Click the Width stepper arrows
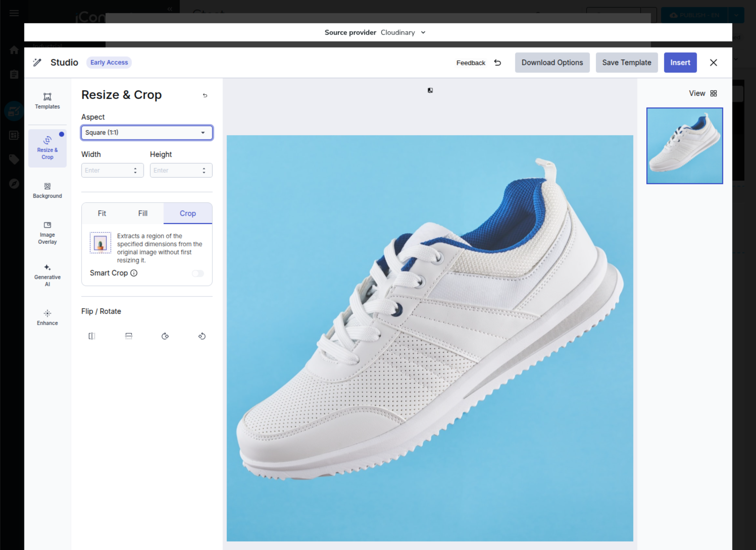Screen dimensions: 756x550 [135, 171]
